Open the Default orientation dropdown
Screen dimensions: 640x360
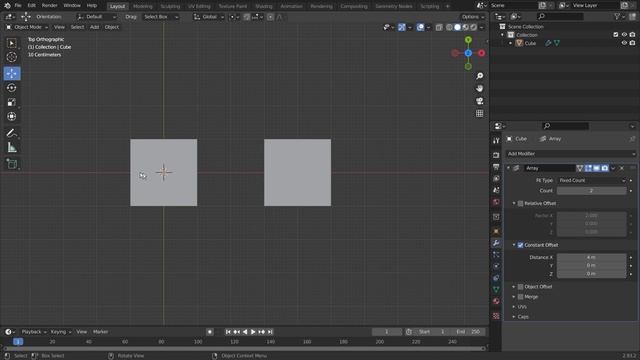click(x=97, y=17)
